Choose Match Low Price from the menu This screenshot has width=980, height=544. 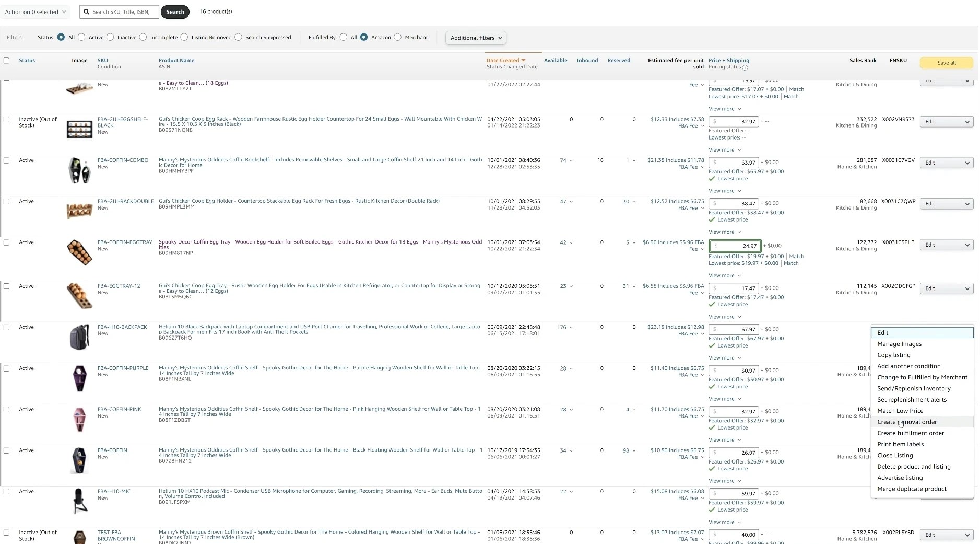tap(922, 411)
